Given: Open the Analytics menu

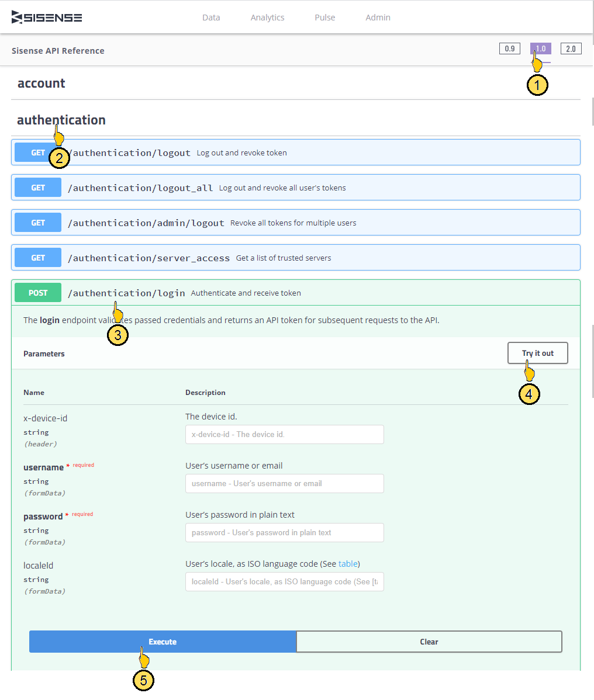Looking at the screenshot, I should click(x=267, y=18).
